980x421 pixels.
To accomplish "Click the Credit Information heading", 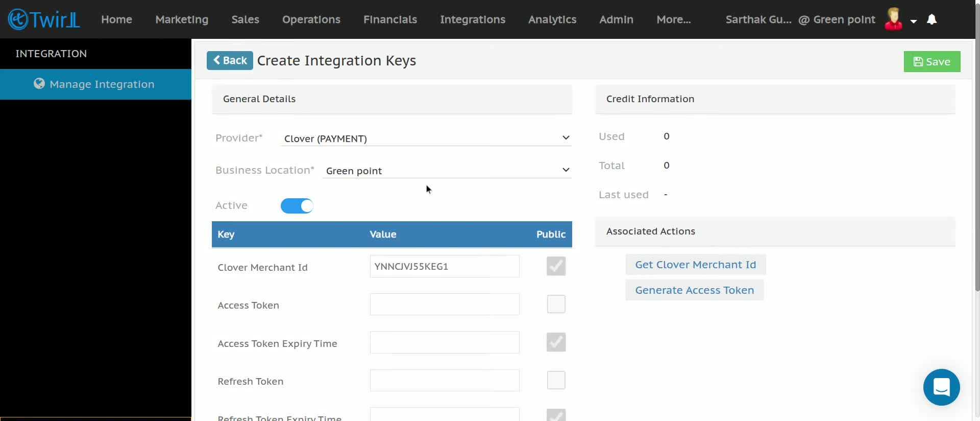I will [x=650, y=99].
